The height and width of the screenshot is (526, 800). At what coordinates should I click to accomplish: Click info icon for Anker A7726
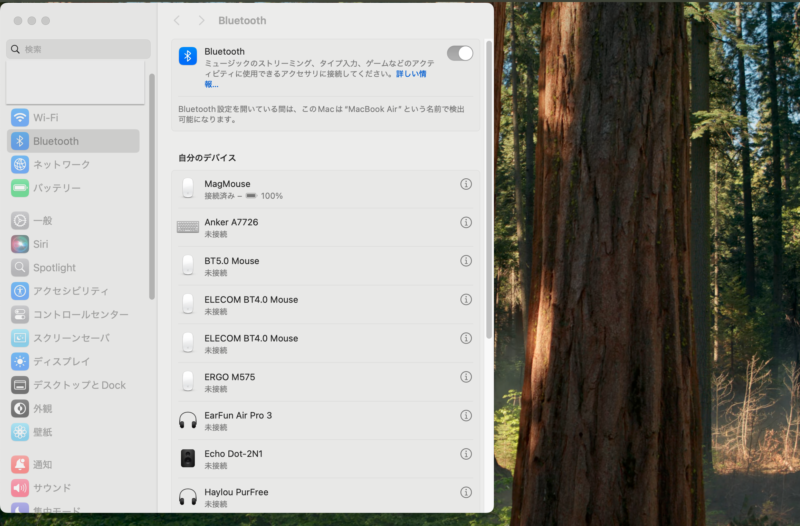465,223
